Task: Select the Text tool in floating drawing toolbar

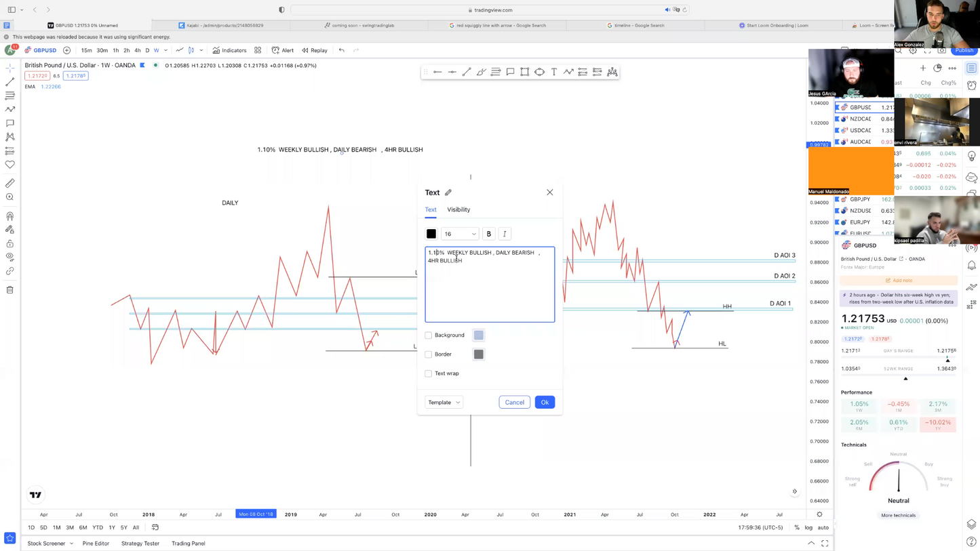Action: click(554, 72)
